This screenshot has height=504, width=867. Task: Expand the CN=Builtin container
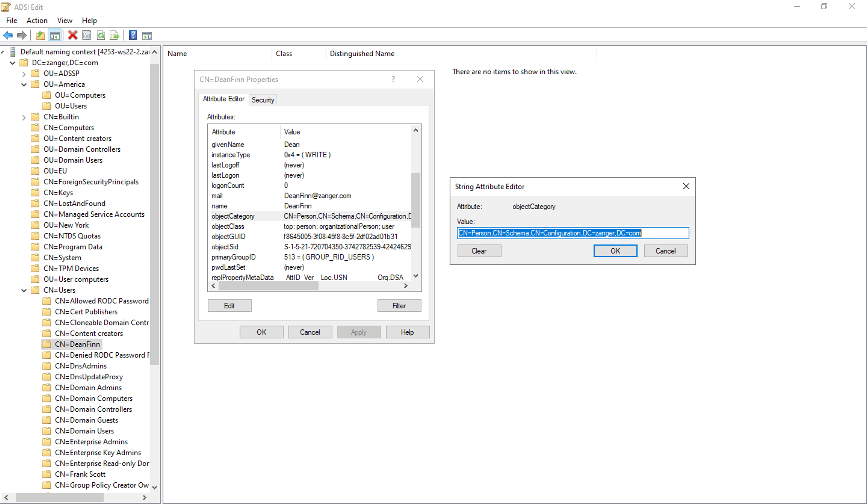pos(24,117)
